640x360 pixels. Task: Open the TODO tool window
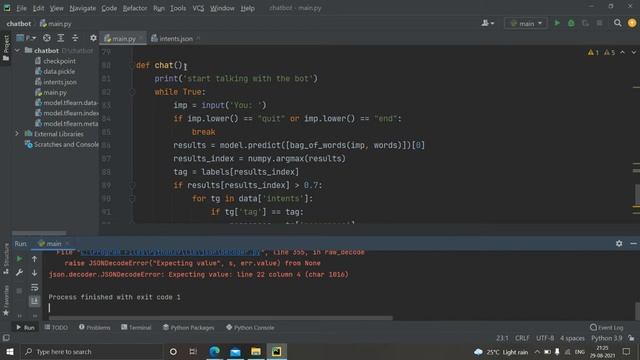56,327
